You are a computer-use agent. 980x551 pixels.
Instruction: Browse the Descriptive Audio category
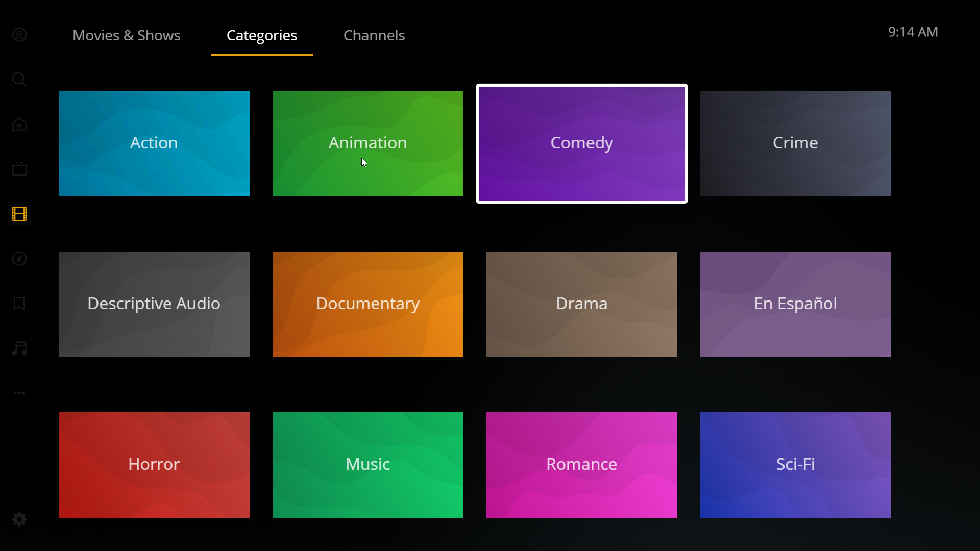[154, 304]
